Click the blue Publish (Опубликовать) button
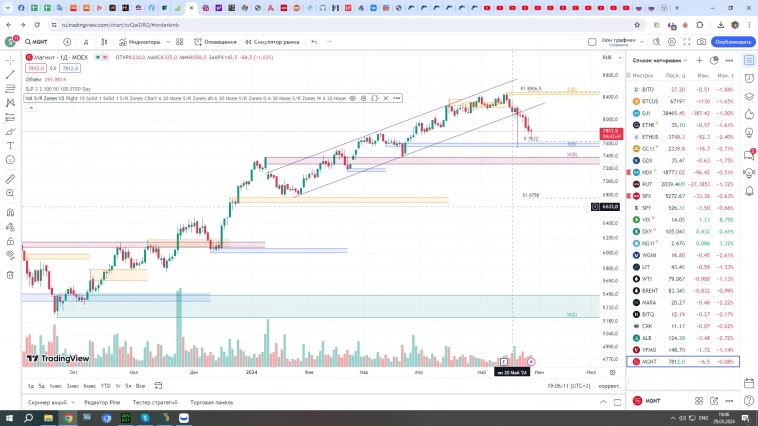Image resolution: width=758 pixels, height=426 pixels. [732, 42]
